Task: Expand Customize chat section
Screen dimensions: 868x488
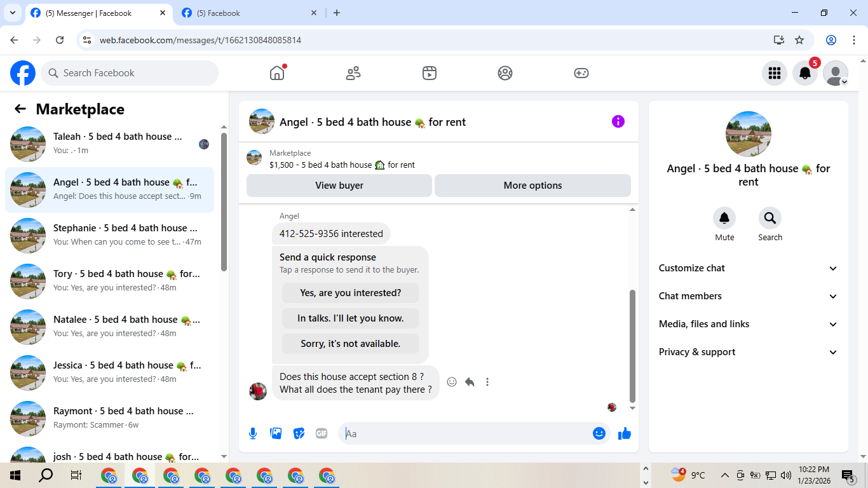Action: (x=749, y=268)
